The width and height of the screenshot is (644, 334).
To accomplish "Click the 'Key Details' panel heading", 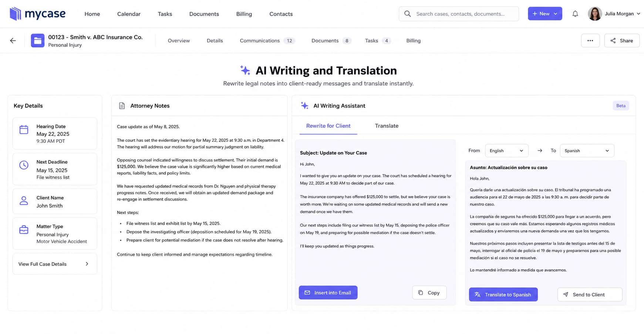I will click(28, 106).
